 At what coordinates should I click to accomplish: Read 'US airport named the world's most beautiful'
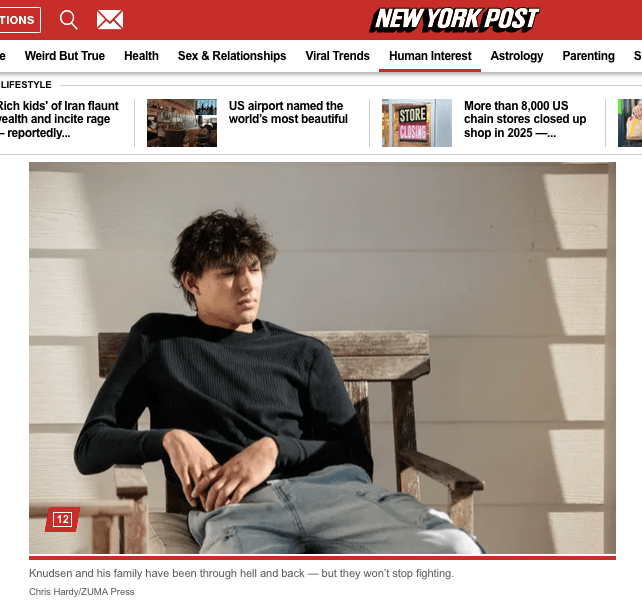(288, 112)
